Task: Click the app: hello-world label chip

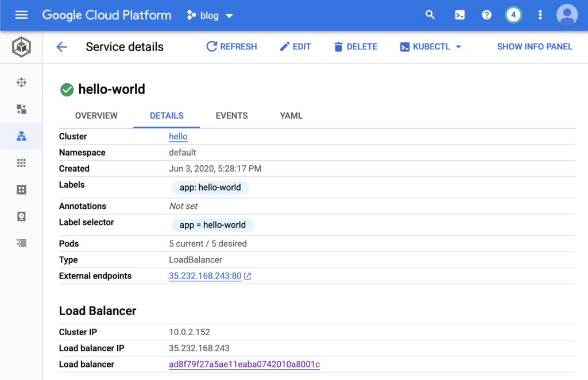Action: pyautogui.click(x=210, y=187)
